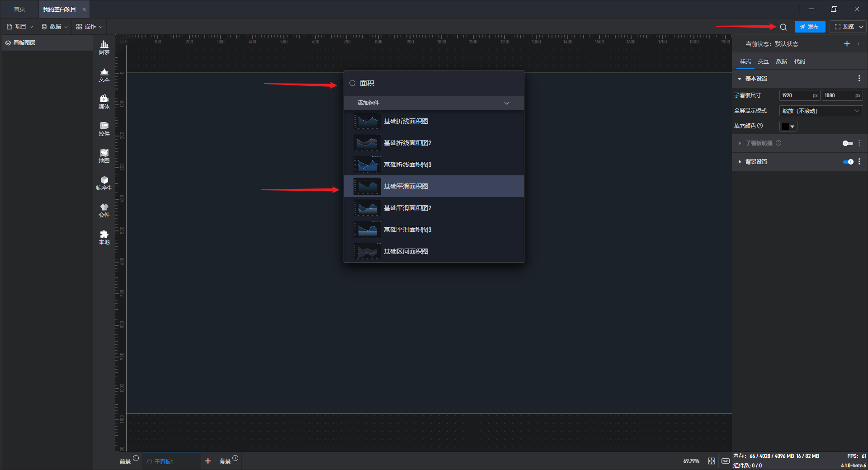868x470 pixels.
Task: Select the 前景 foreground label
Action: [x=125, y=461]
